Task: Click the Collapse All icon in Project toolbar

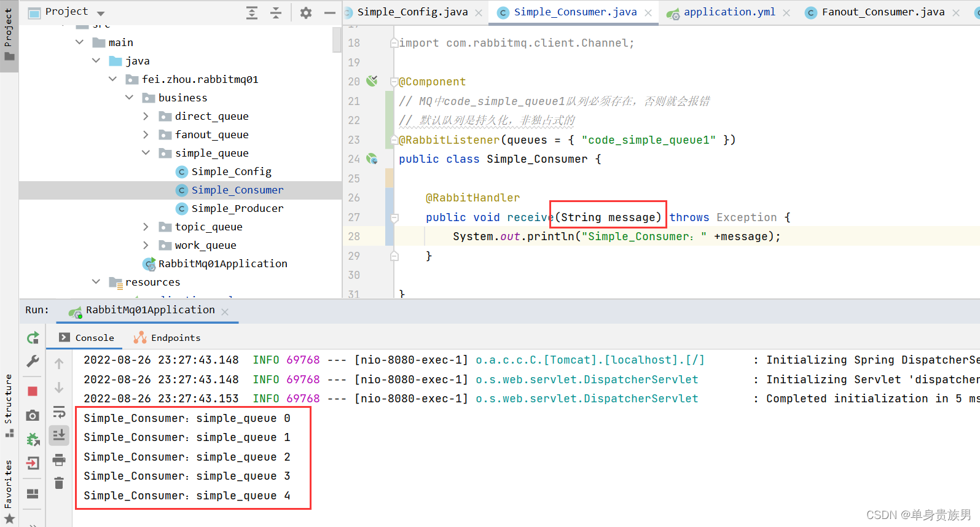Action: click(x=276, y=12)
